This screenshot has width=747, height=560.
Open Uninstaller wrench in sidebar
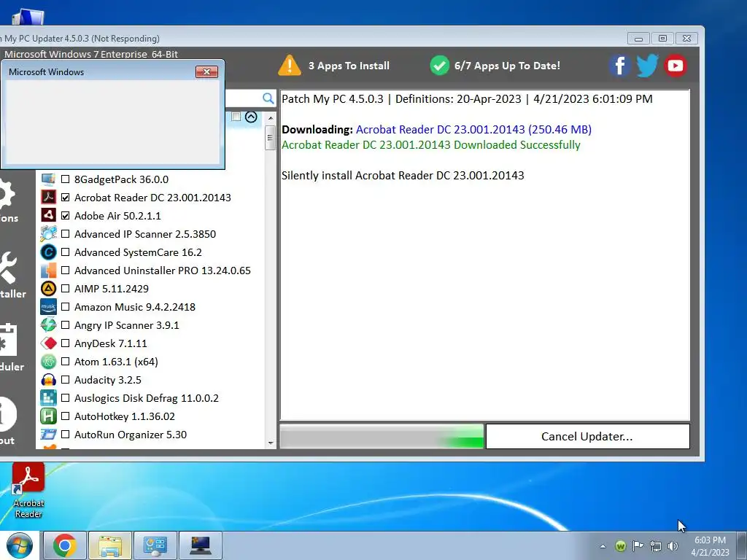tap(8, 268)
